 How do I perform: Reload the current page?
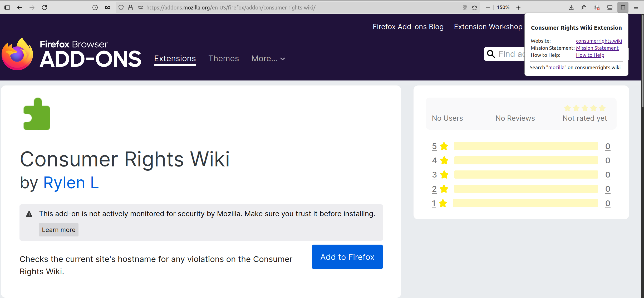(45, 7)
